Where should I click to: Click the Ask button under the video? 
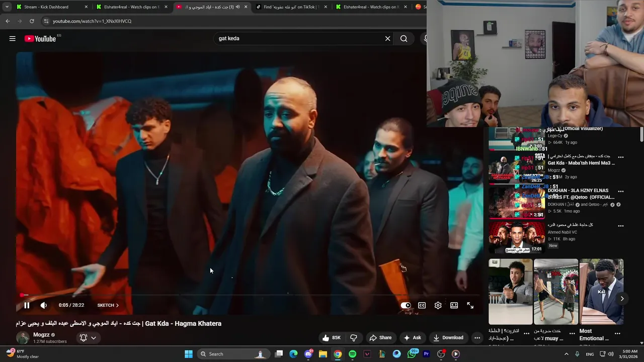(x=412, y=338)
